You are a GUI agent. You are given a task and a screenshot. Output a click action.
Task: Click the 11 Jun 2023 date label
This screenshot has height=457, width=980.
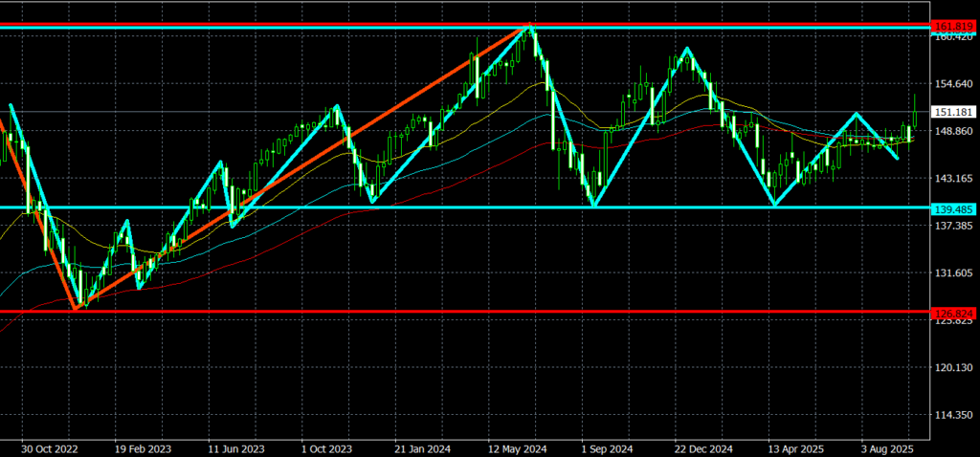tap(234, 447)
